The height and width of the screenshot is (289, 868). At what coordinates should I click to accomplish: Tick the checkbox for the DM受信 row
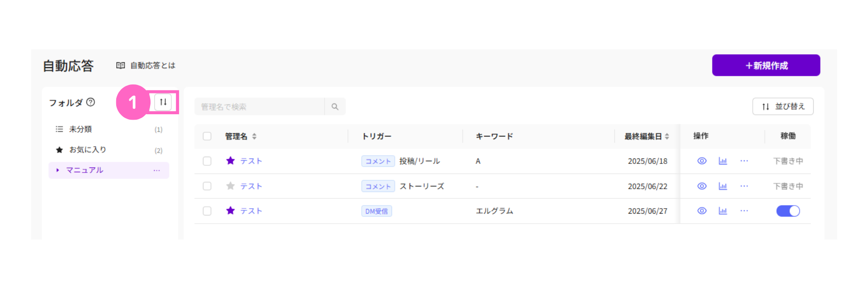click(x=207, y=211)
